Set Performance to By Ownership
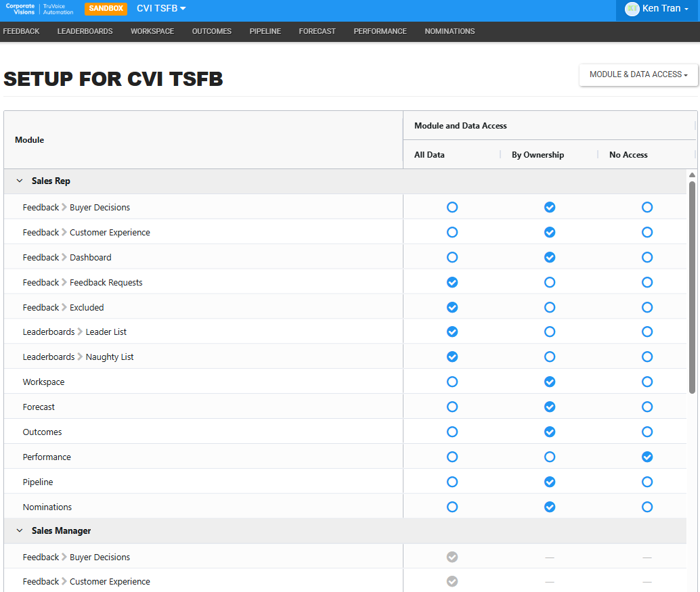This screenshot has height=592, width=700. pyautogui.click(x=550, y=457)
